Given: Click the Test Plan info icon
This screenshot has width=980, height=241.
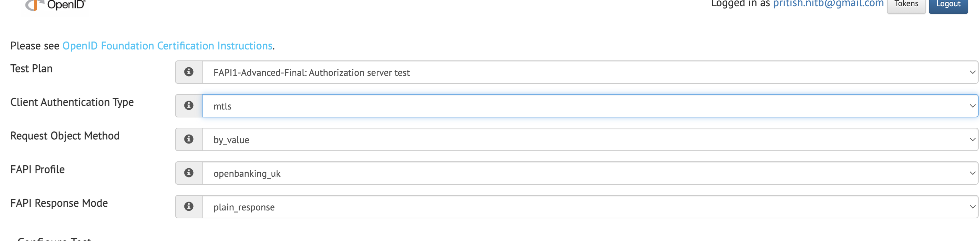Looking at the screenshot, I should pos(189,72).
